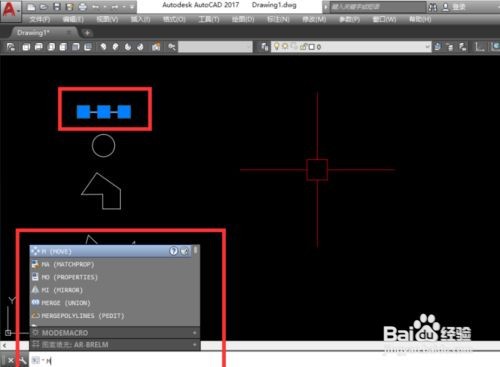
Task: Expand the Undo history dropdown arrow
Action: pos(104,7)
